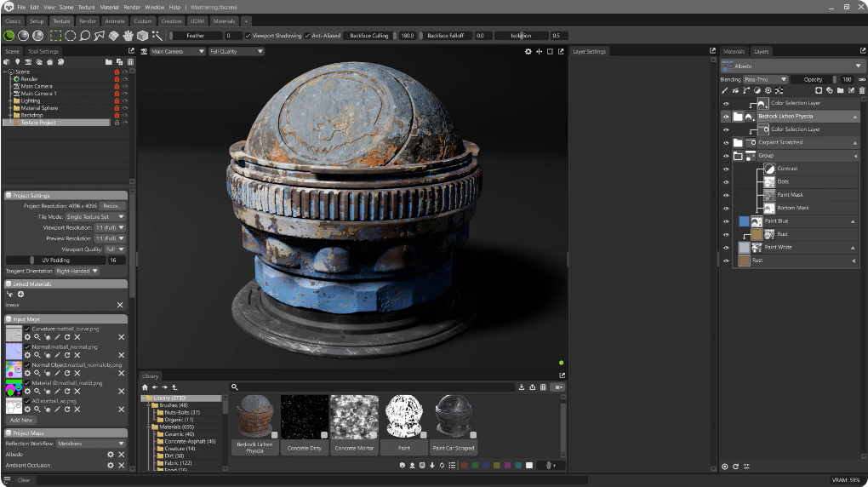
Task: Remove the Albedo project map
Action: (x=121, y=455)
